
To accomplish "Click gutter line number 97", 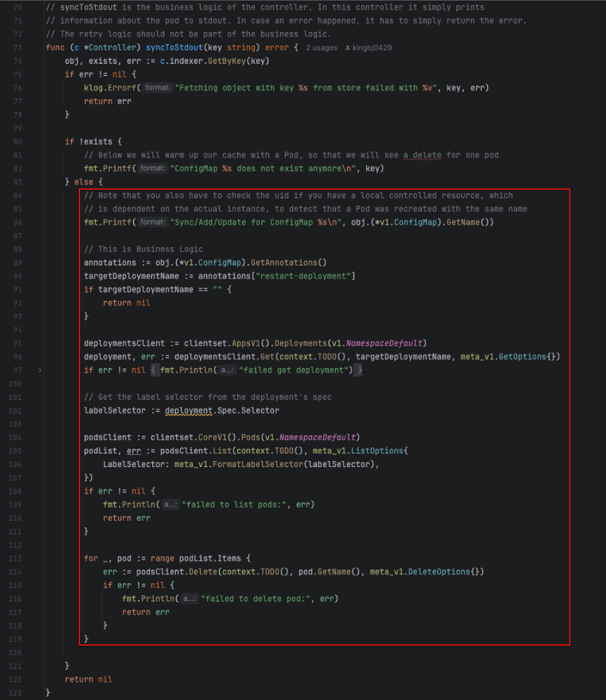I will [18, 370].
